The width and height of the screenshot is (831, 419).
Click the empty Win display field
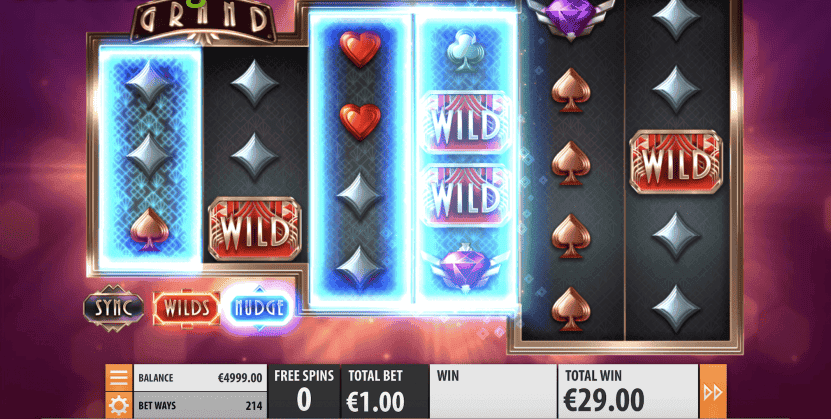tap(493, 391)
